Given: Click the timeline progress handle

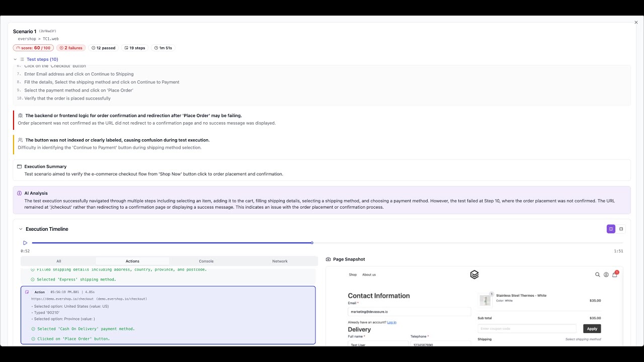Looking at the screenshot, I should point(312,243).
